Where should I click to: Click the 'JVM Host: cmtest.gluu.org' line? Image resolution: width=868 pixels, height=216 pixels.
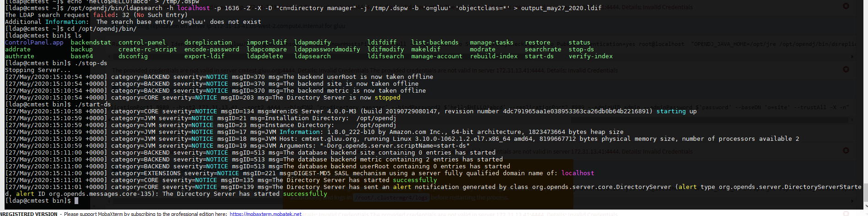(x=402, y=138)
